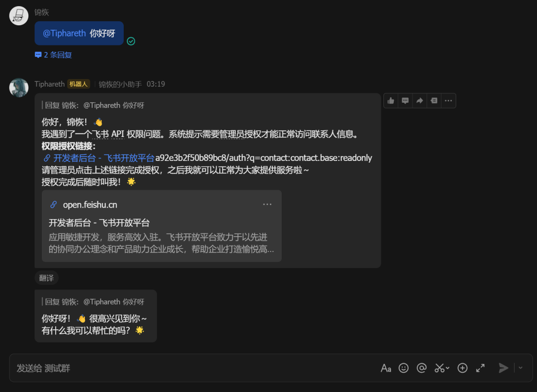Send the message with the send arrow
The height and width of the screenshot is (392, 537).
point(503,368)
